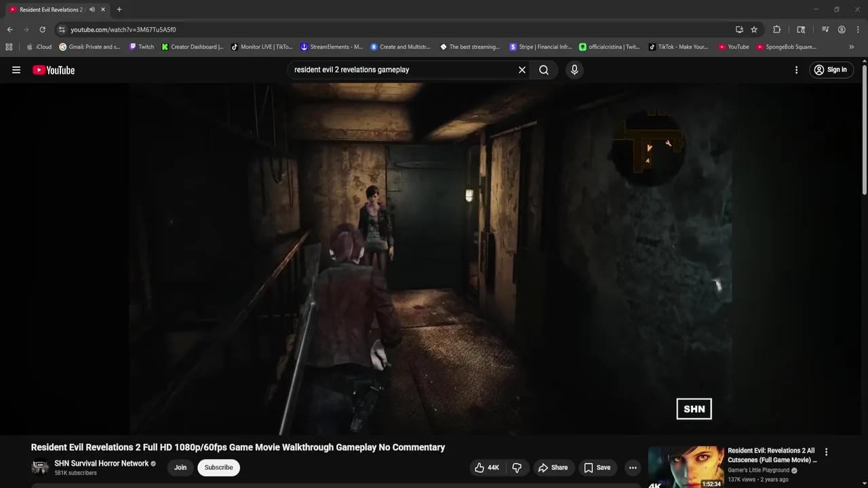Mute tab via speaker icon

(x=92, y=9)
